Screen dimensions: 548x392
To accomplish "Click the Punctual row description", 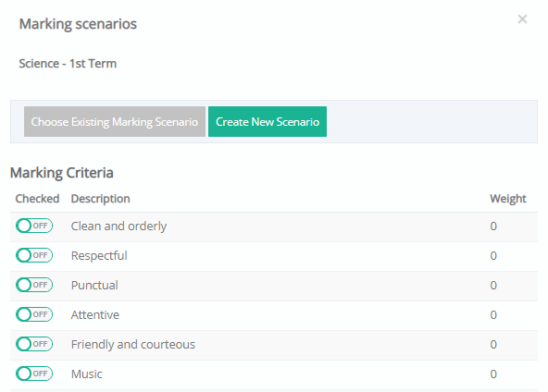I will pos(94,285).
